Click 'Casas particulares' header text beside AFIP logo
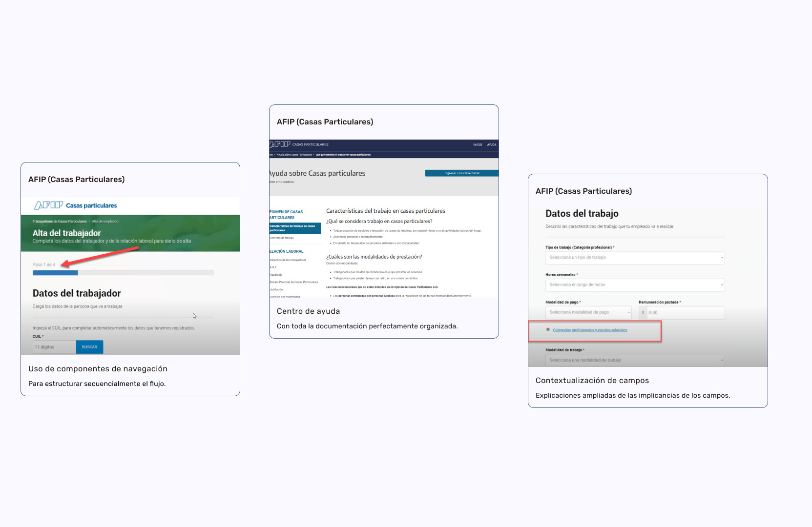 click(91, 206)
